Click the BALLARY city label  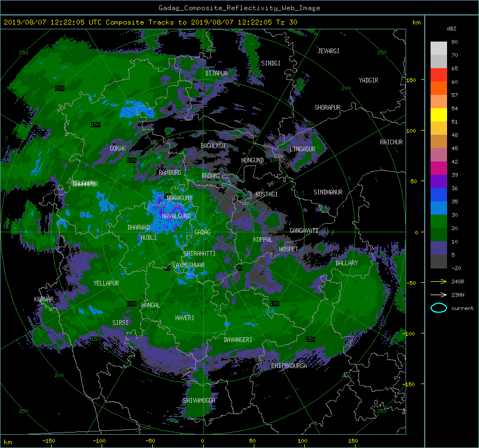click(346, 263)
